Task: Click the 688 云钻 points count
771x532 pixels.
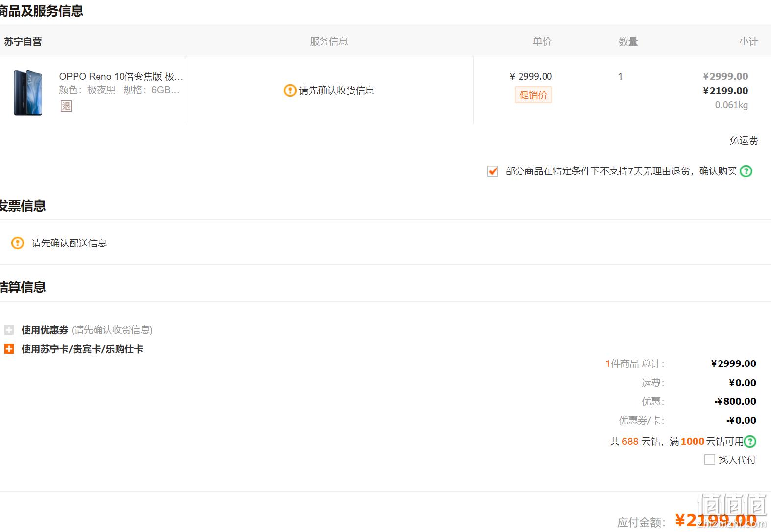Action: (630, 441)
